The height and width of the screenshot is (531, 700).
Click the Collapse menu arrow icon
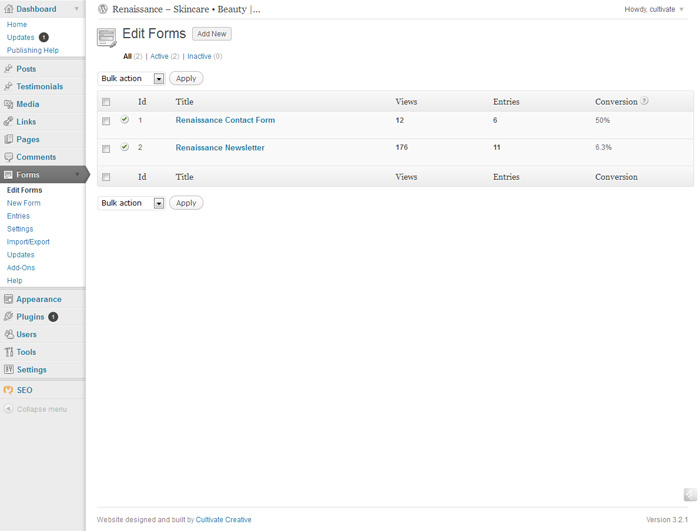8,409
